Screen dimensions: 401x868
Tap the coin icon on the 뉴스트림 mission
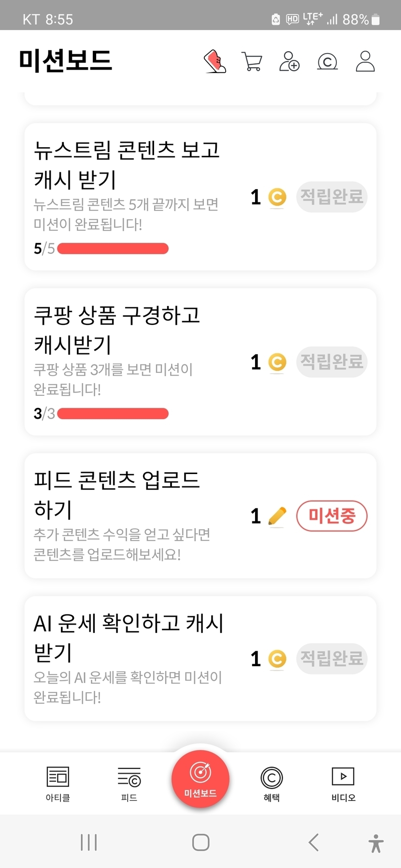point(277,197)
